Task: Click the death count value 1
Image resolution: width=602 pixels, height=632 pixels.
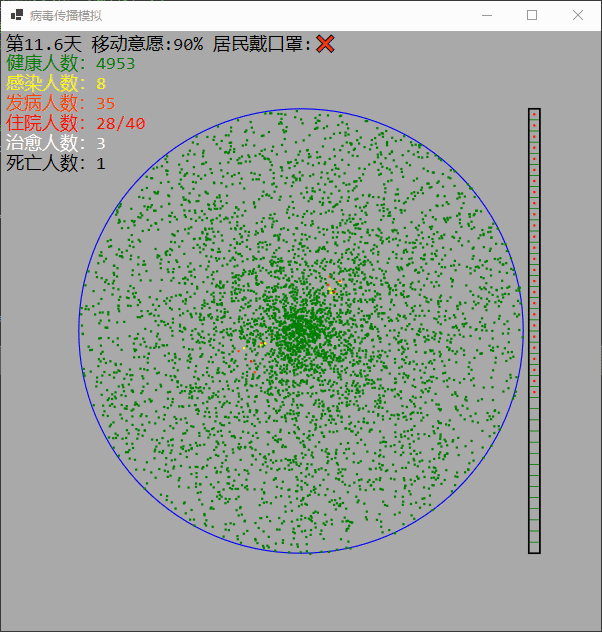Action: [101, 164]
